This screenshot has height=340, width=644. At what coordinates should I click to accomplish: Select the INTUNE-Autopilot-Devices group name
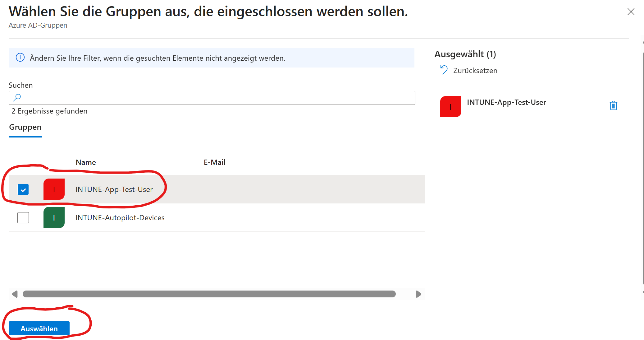pyautogui.click(x=120, y=218)
